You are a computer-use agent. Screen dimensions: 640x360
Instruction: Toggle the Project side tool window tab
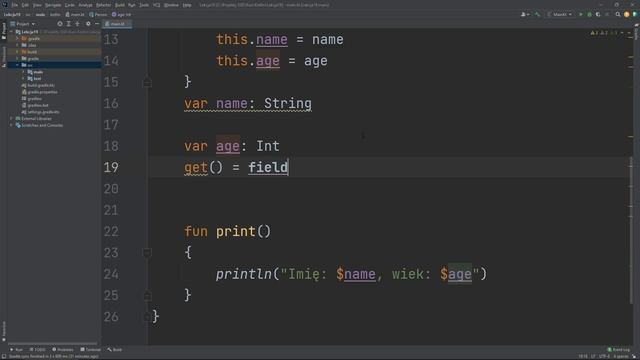(4, 31)
